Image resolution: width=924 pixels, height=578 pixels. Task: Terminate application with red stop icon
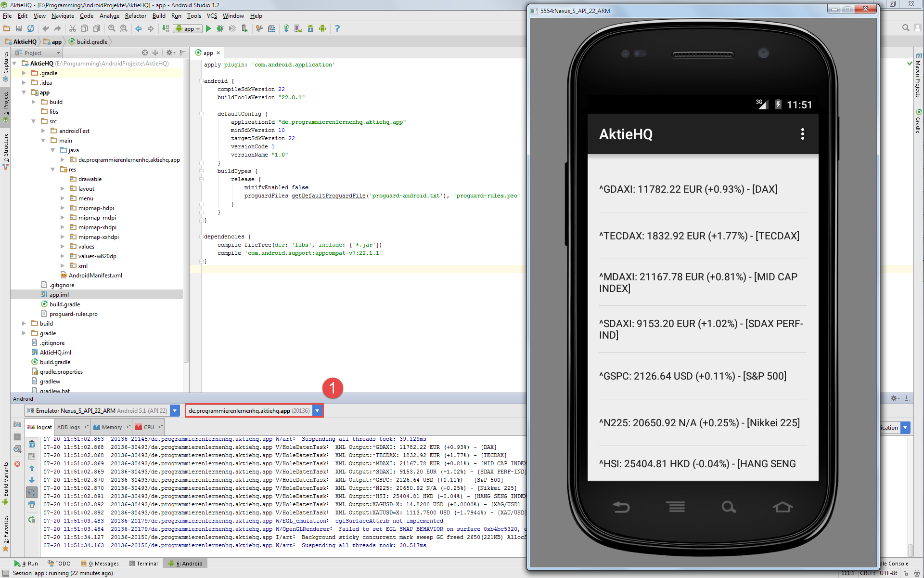17,464
